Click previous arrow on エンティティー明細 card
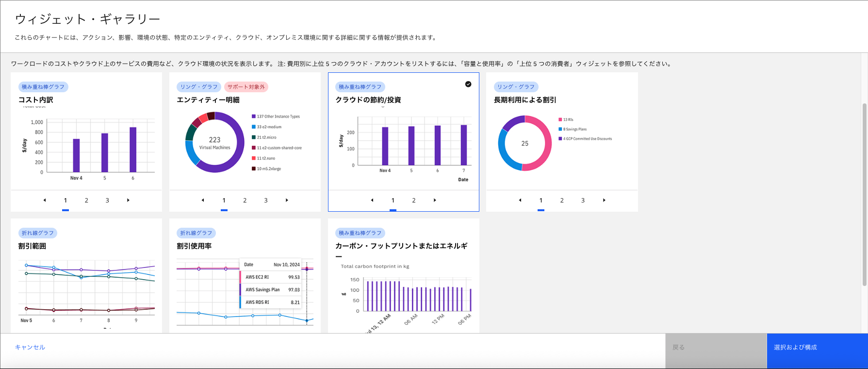 click(x=203, y=200)
